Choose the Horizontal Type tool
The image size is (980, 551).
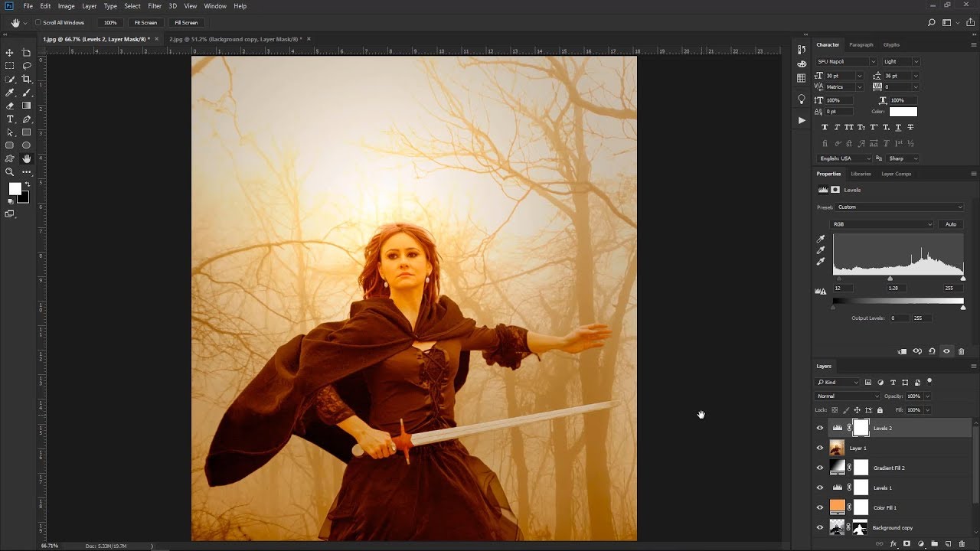pyautogui.click(x=10, y=119)
